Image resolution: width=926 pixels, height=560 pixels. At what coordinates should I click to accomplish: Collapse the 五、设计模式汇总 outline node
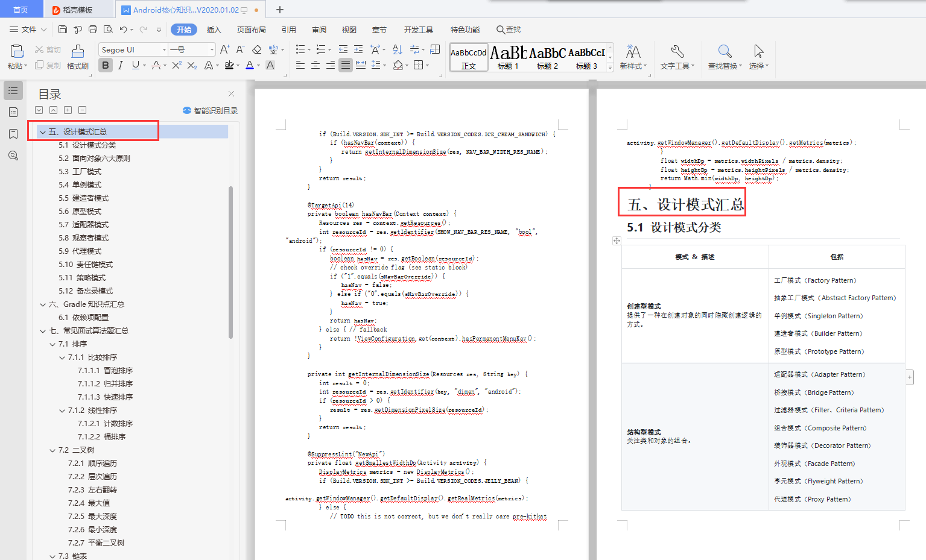43,132
